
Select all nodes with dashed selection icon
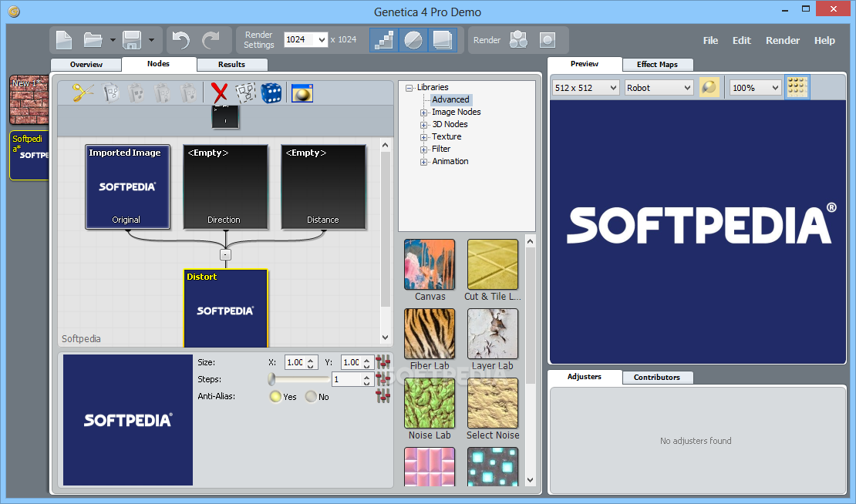pyautogui.click(x=246, y=92)
